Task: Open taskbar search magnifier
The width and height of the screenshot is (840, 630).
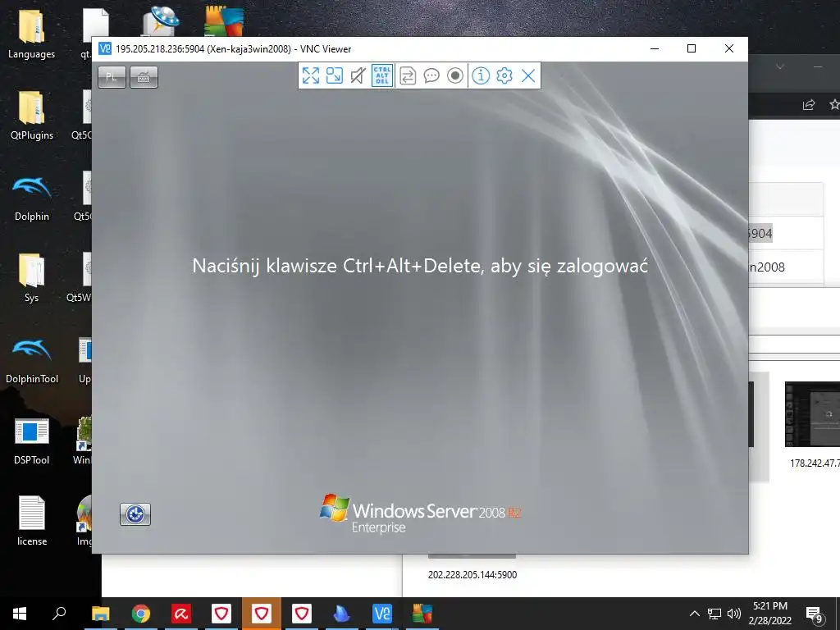Action: point(59,614)
